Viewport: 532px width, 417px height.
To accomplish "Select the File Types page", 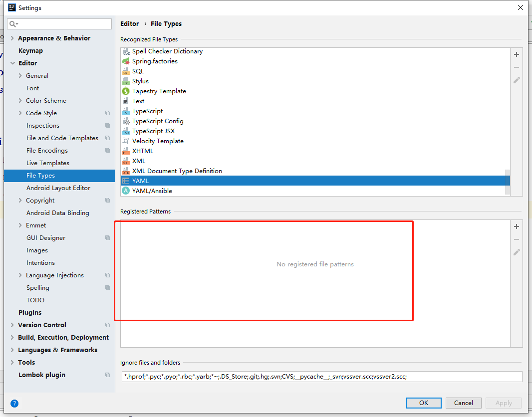I will click(x=59, y=176).
